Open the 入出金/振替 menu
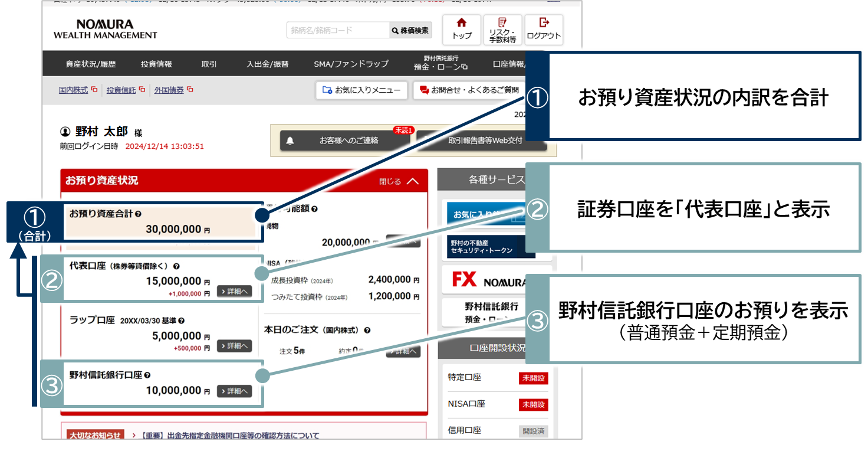Image resolution: width=868 pixels, height=451 pixels. [267, 64]
